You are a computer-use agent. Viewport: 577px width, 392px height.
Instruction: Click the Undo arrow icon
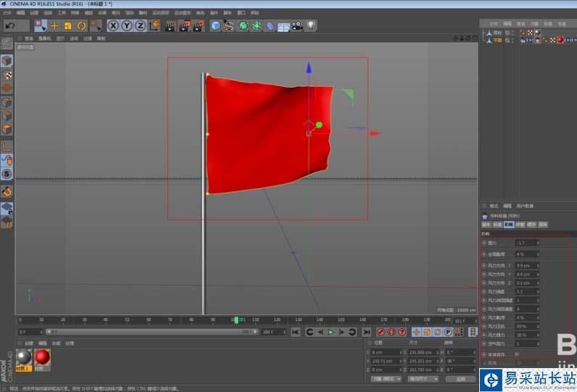click(11, 25)
